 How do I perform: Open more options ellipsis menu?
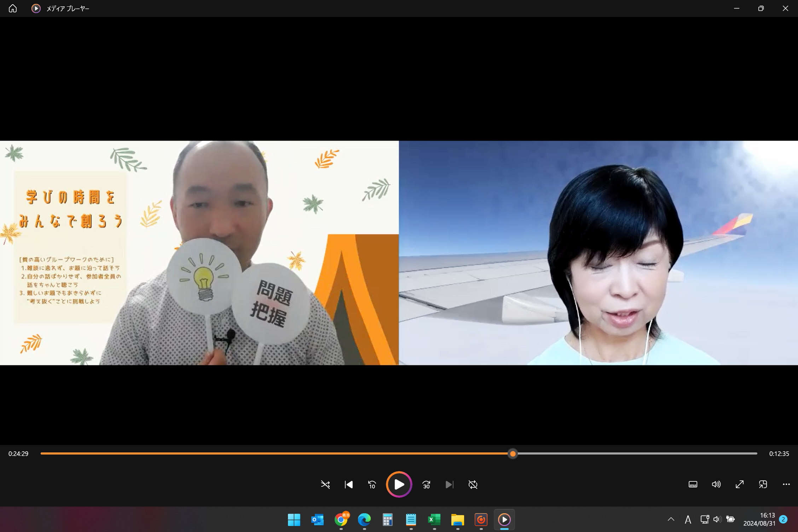click(x=786, y=485)
